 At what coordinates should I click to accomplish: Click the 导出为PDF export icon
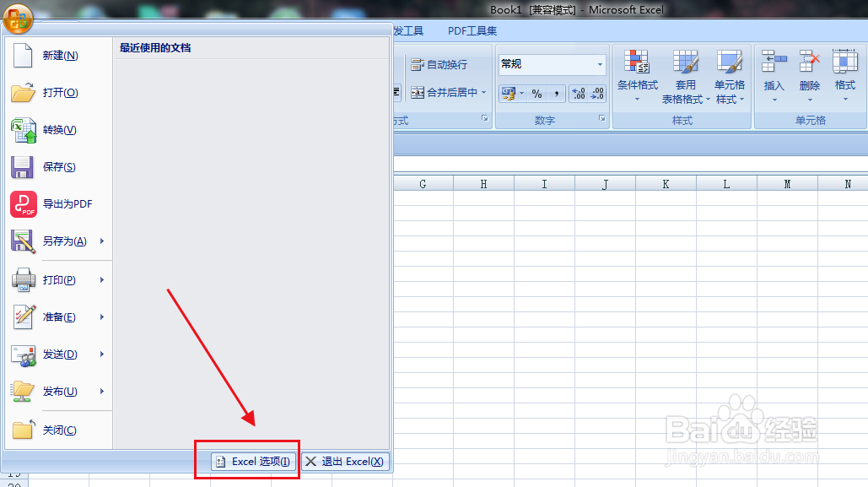(x=24, y=204)
